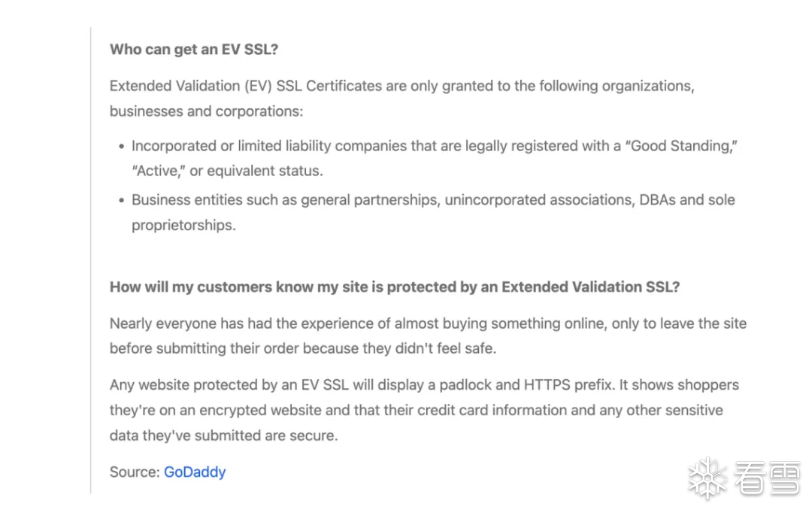Click the quoted word "Active,"

[158, 171]
